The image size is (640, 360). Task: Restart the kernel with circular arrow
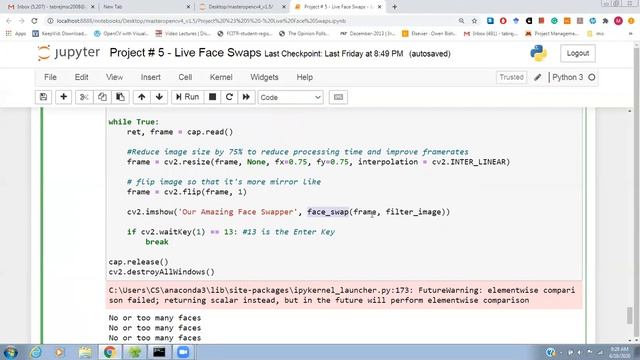coord(229,97)
